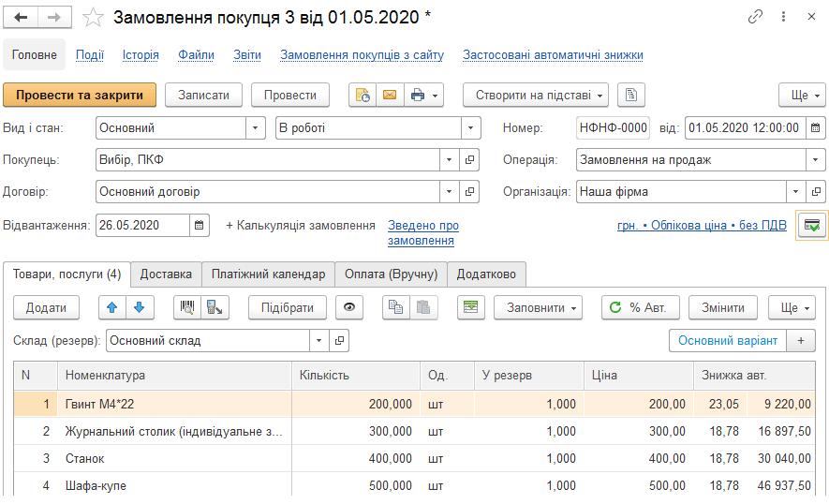829x504 pixels.
Task: Open Застосовані автоматичні знижки link
Action: pos(553,55)
